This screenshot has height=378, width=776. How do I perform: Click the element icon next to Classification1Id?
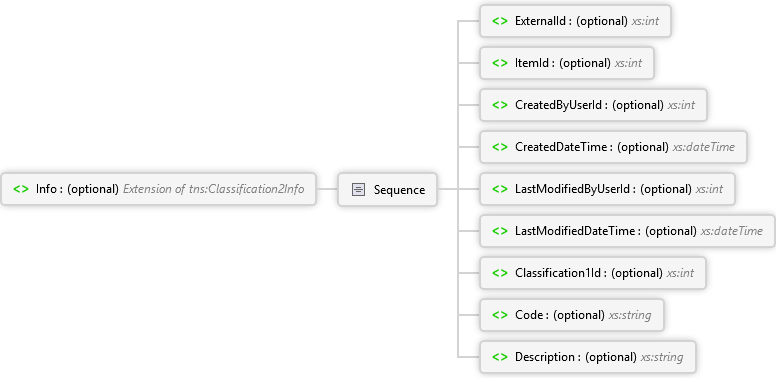tap(500, 273)
